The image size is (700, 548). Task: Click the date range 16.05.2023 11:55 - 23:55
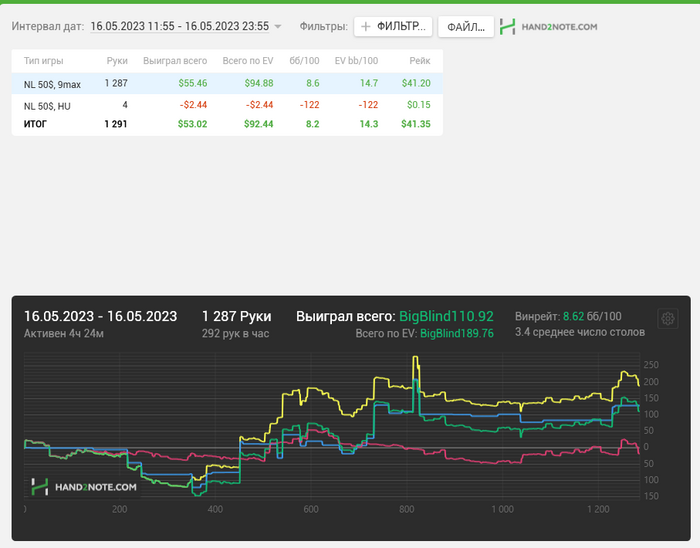tap(179, 26)
